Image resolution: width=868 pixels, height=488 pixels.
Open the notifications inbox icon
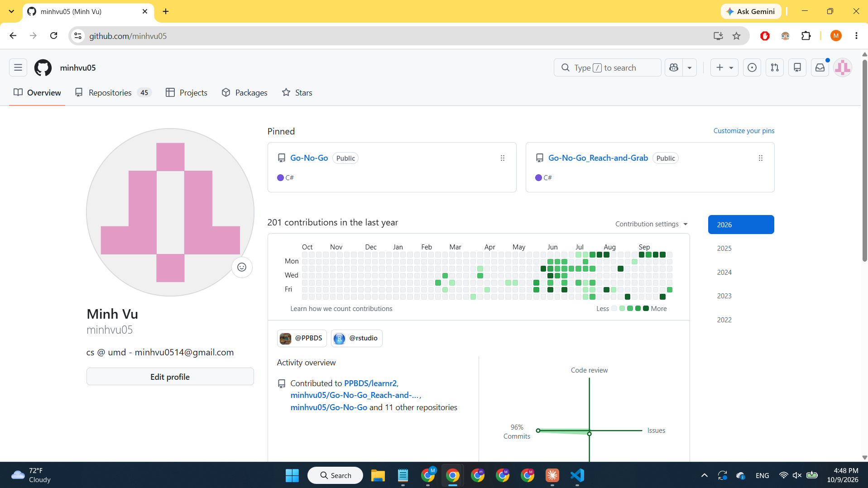click(x=820, y=67)
